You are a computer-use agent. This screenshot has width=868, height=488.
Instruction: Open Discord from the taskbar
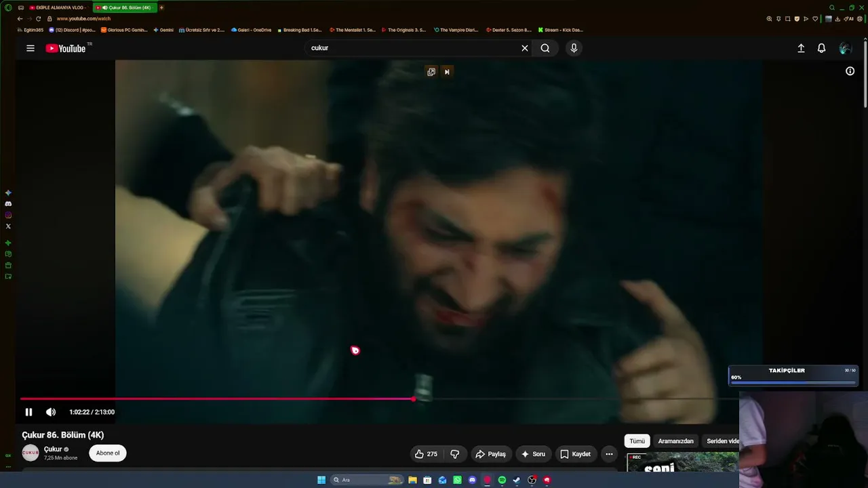point(472,480)
